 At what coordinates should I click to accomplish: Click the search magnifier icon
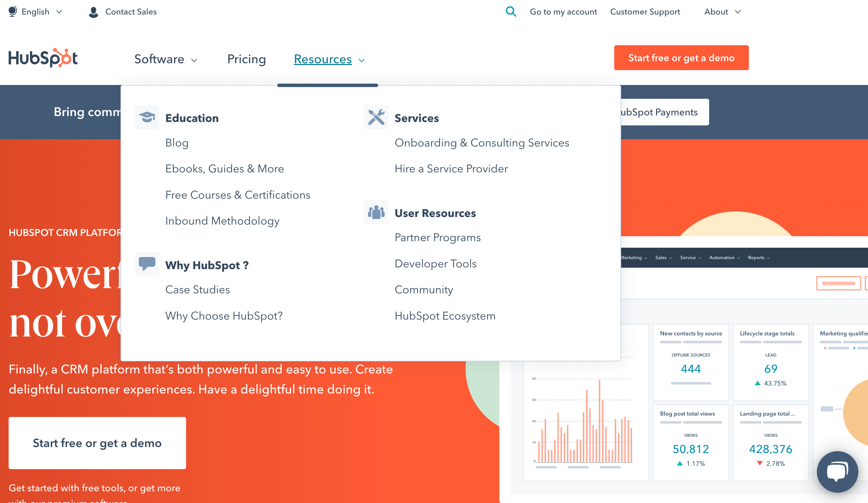511,12
